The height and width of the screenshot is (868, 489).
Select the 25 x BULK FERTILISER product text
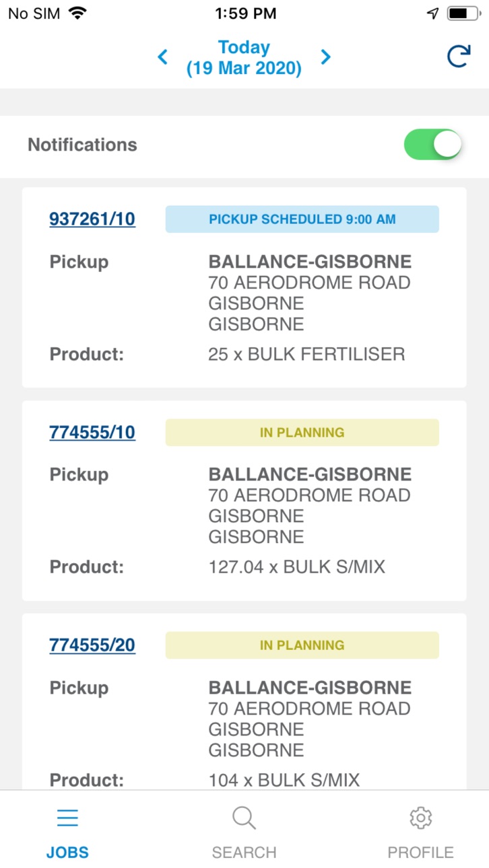point(306,355)
